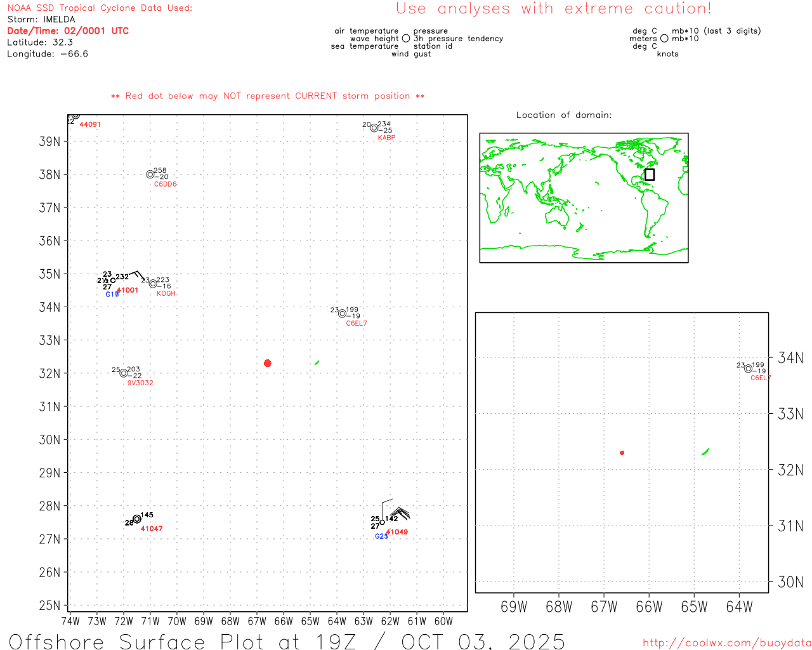Select the KABP station circle marker
Image resolution: width=812 pixels, height=650 pixels.
tap(374, 128)
